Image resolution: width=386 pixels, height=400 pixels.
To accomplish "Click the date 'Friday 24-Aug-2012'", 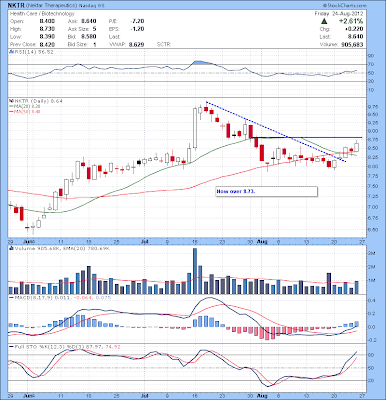I will pos(339,14).
